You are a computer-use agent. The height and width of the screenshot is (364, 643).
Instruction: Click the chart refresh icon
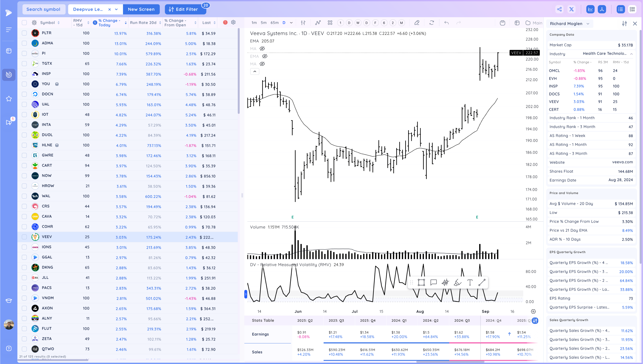click(x=432, y=23)
